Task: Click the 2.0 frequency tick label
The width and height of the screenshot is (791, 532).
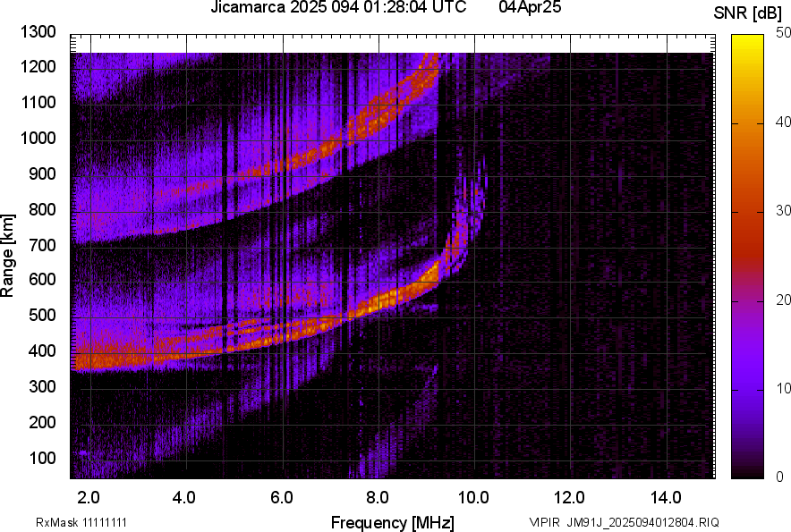Action: coord(89,498)
